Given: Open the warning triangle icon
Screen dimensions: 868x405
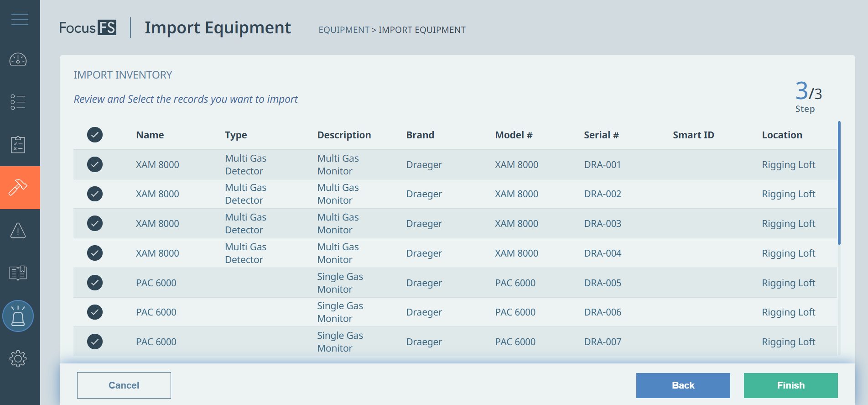Looking at the screenshot, I should (18, 230).
